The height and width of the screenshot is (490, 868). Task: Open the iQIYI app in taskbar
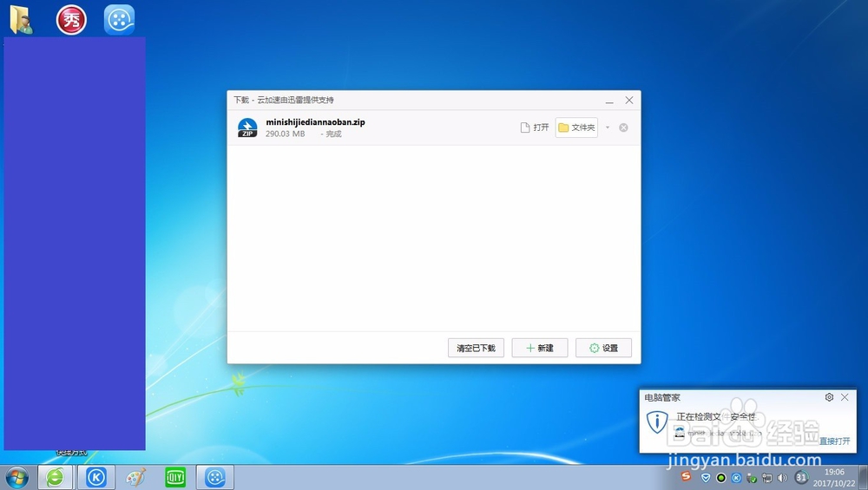pyautogui.click(x=175, y=477)
